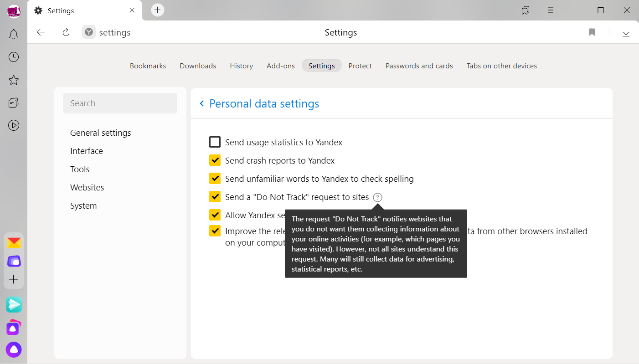Uncheck Send crash reports to Yandex
Image resolution: width=639 pixels, height=364 pixels.
pos(215,160)
